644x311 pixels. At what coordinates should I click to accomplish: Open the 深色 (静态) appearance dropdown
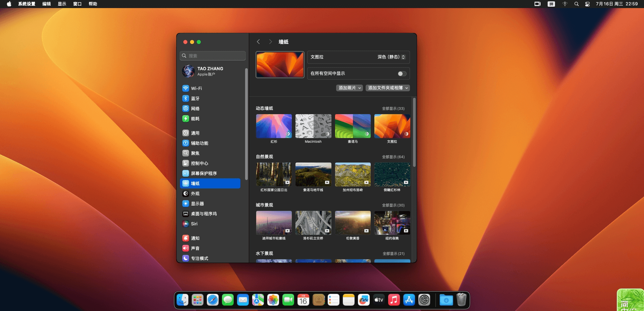point(391,57)
